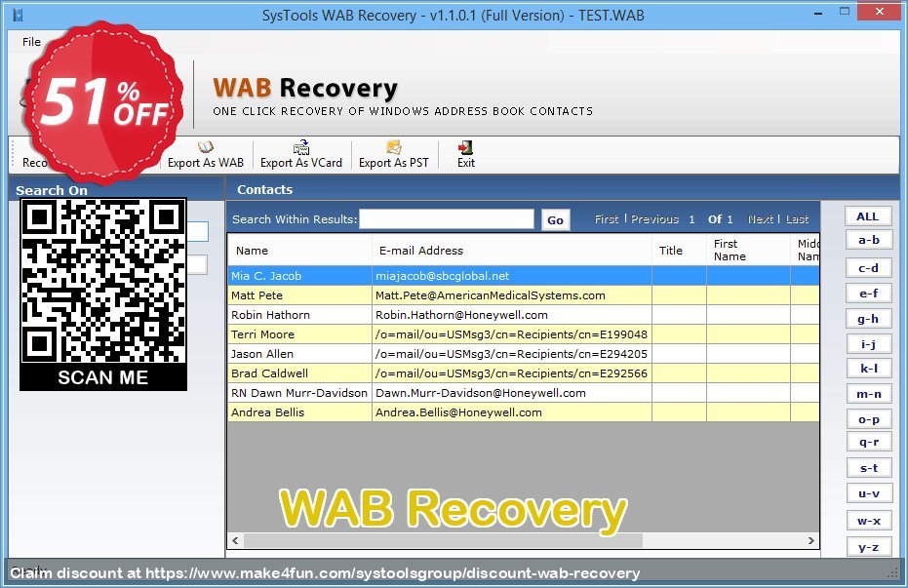Click the Export As PST icon

pyautogui.click(x=394, y=147)
